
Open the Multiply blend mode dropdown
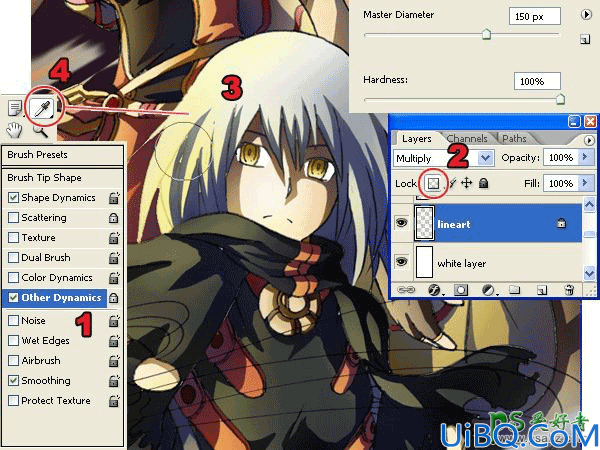[486, 158]
